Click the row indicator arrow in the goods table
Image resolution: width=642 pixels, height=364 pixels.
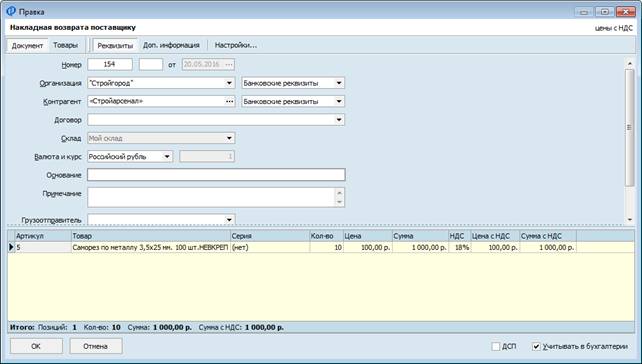(11, 247)
